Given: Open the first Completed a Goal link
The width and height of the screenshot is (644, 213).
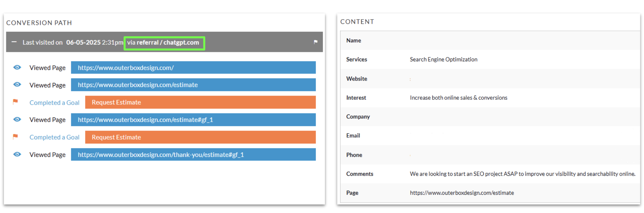Looking at the screenshot, I should tap(54, 103).
